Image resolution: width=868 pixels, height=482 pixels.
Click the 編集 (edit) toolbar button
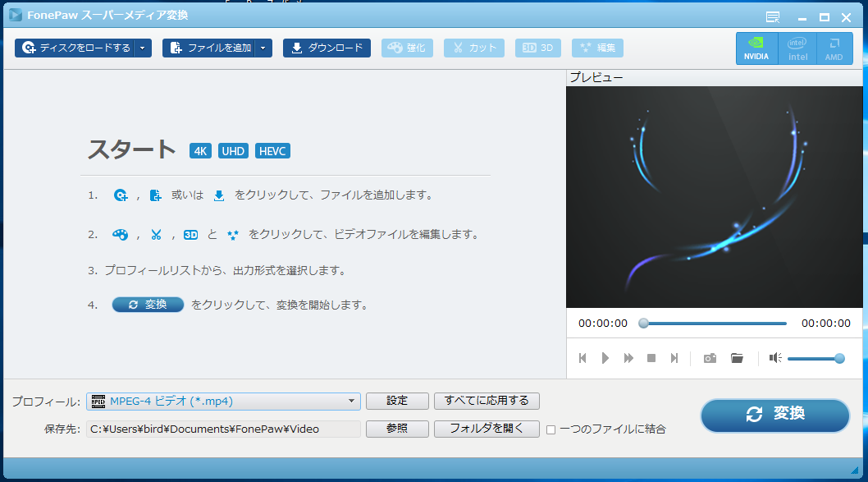click(x=597, y=48)
